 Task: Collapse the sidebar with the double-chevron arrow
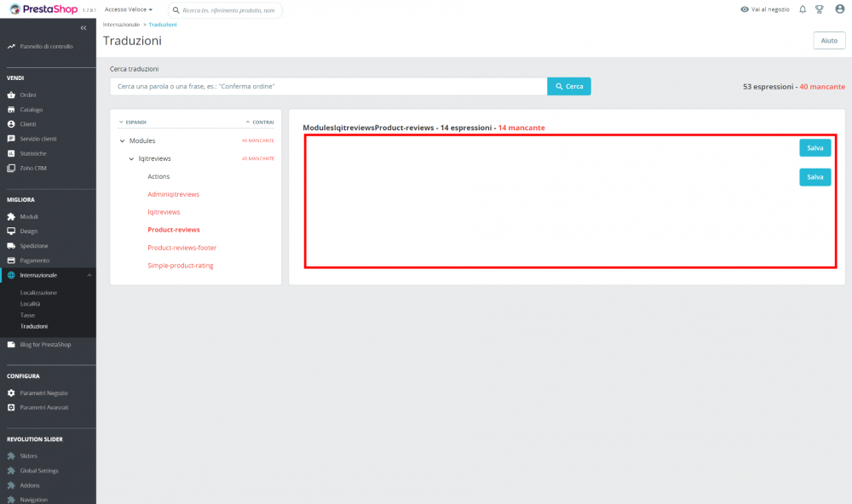point(83,26)
